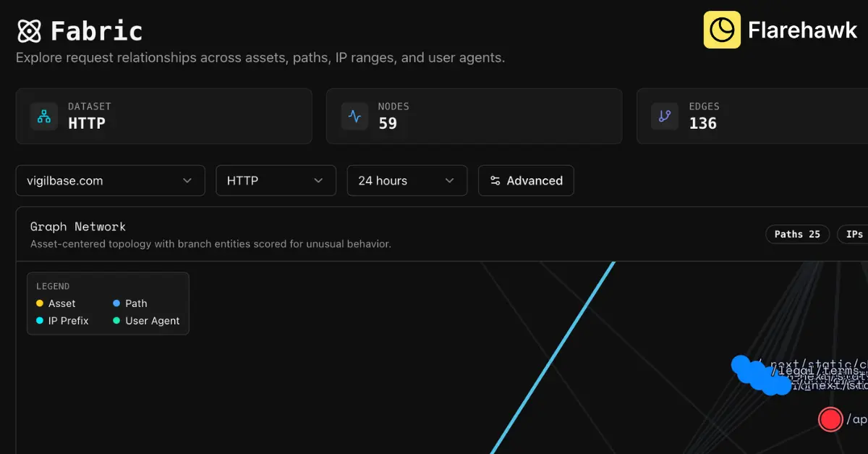Click the Nodes 59 stat card
Screen dimensions: 868x454
[x=474, y=116]
